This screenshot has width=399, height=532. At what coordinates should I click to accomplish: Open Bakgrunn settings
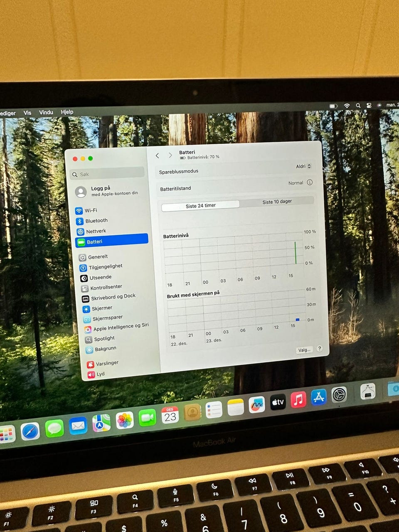point(101,349)
